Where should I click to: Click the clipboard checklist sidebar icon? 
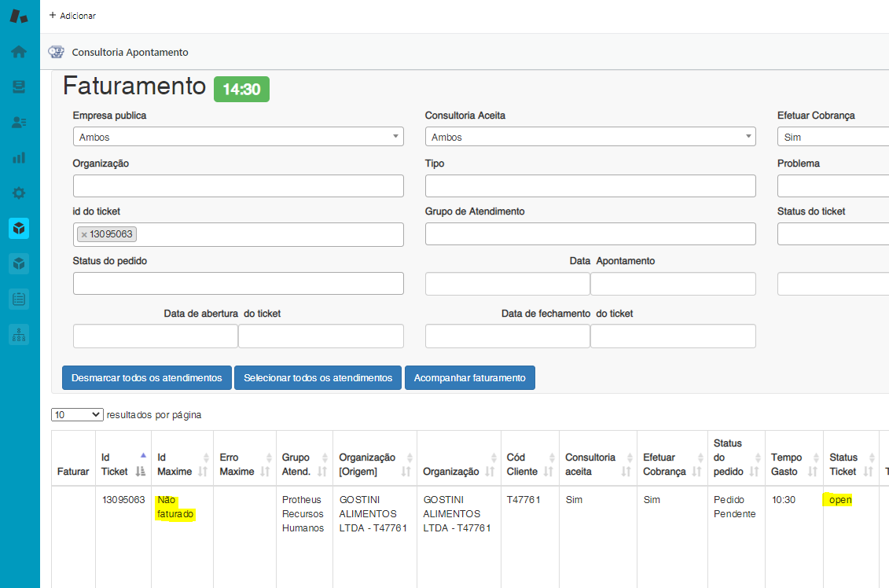pyautogui.click(x=19, y=300)
